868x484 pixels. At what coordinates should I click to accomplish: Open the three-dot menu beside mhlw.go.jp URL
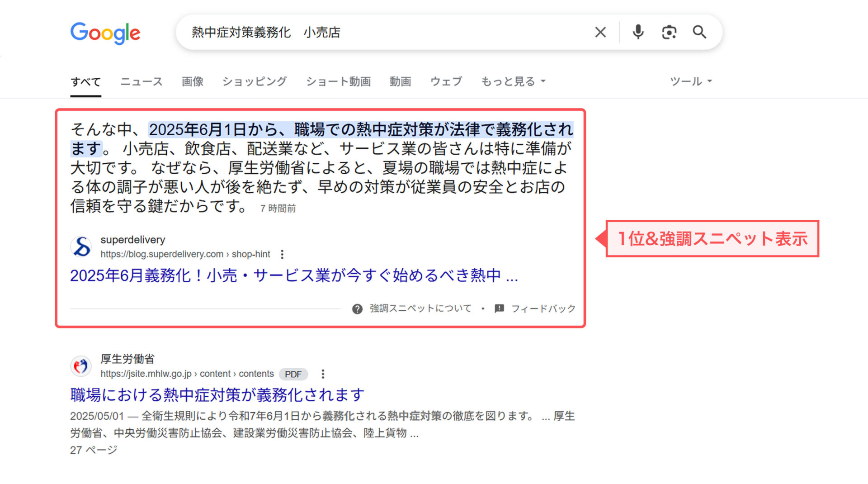point(323,374)
